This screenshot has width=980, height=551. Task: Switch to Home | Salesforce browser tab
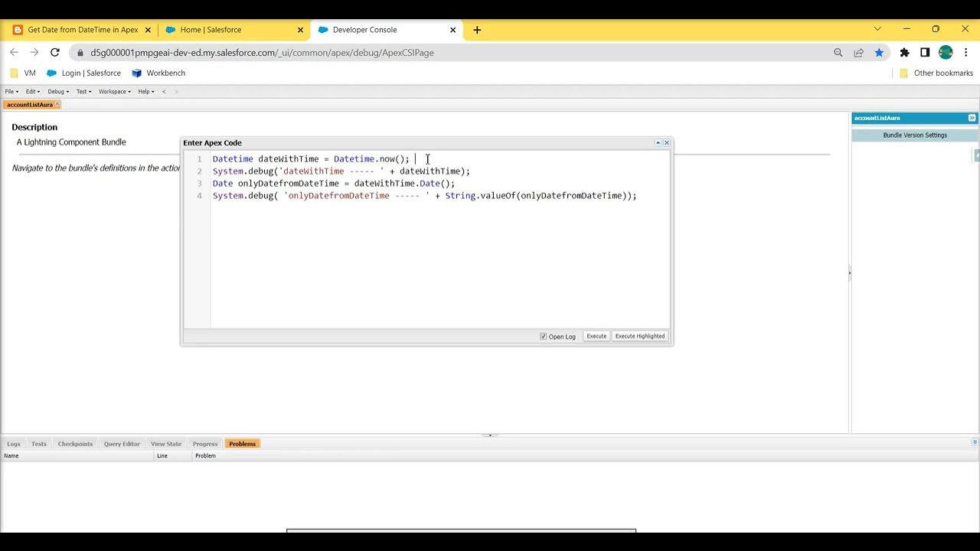234,30
